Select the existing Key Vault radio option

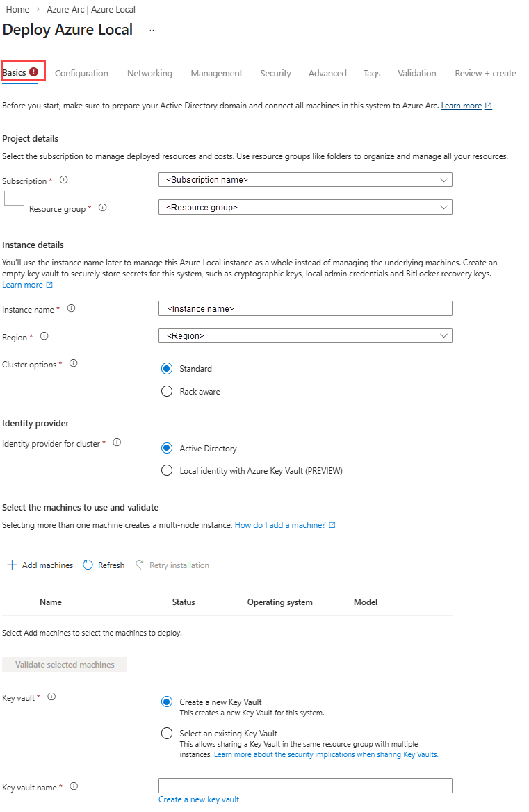(167, 734)
